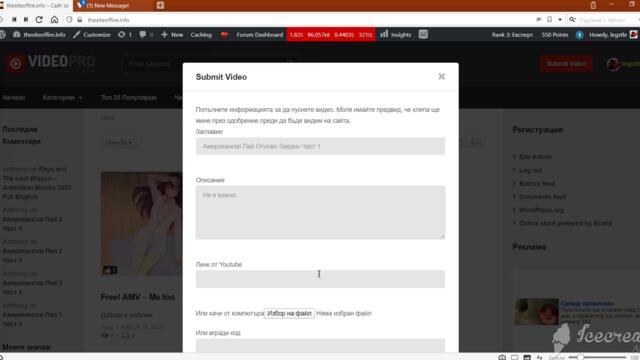Click the Site Admin link in sidebar
Viewport: 640px width, 360px height.
pos(535,157)
